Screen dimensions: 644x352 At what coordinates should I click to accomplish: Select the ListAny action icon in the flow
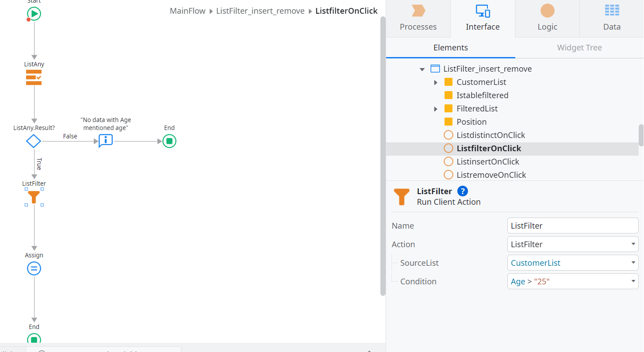click(x=34, y=77)
